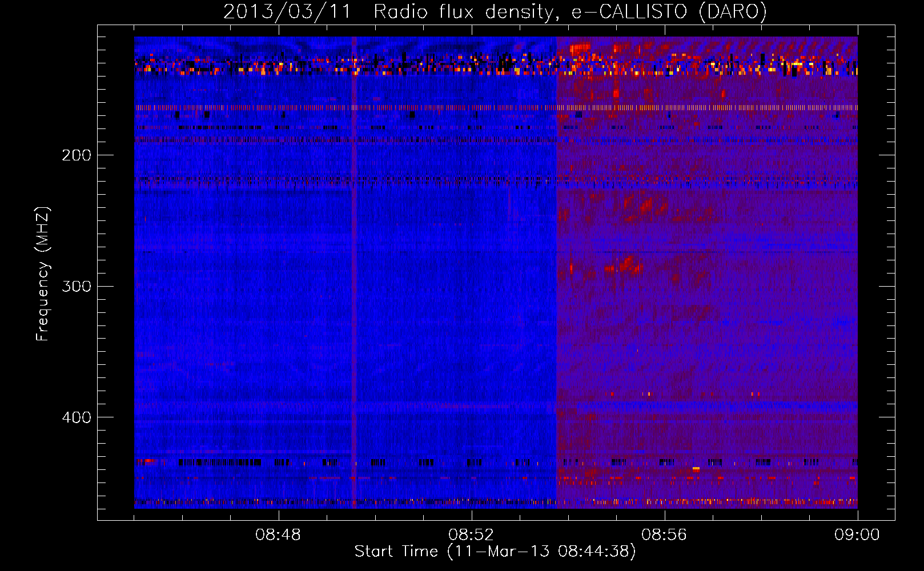Click the plot title '2013/03/11 Radio flux density, e-CALLISTO (DARO)'
Screen dimensions: 924x571
[x=495, y=12]
